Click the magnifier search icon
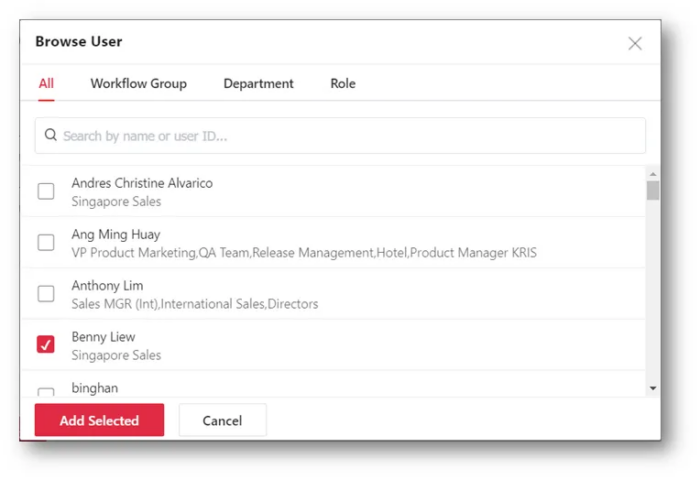Image resolution: width=700 pixels, height=480 pixels. (50, 135)
